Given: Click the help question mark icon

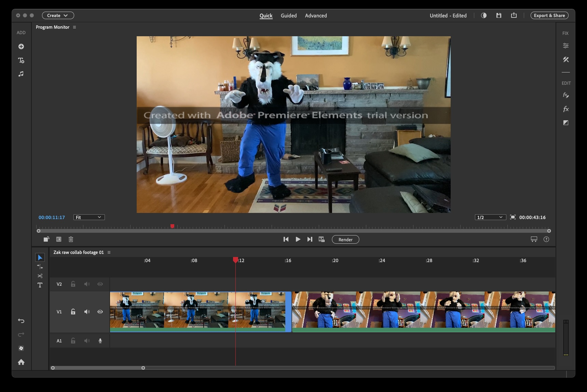Looking at the screenshot, I should click(546, 239).
